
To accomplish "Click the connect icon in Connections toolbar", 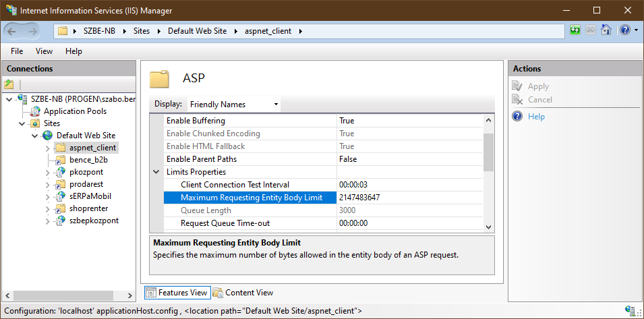I will pyautogui.click(x=9, y=84).
